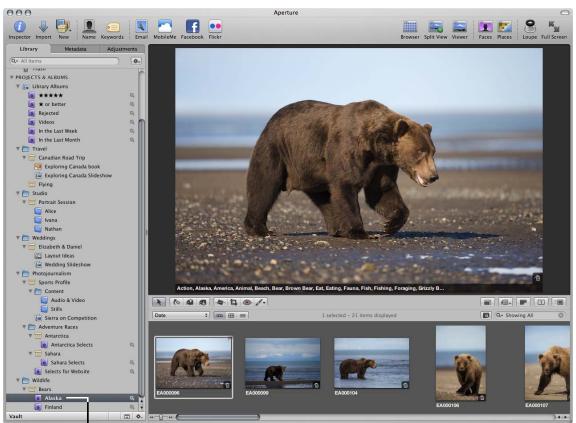Select the Rejected smart album

point(72,113)
